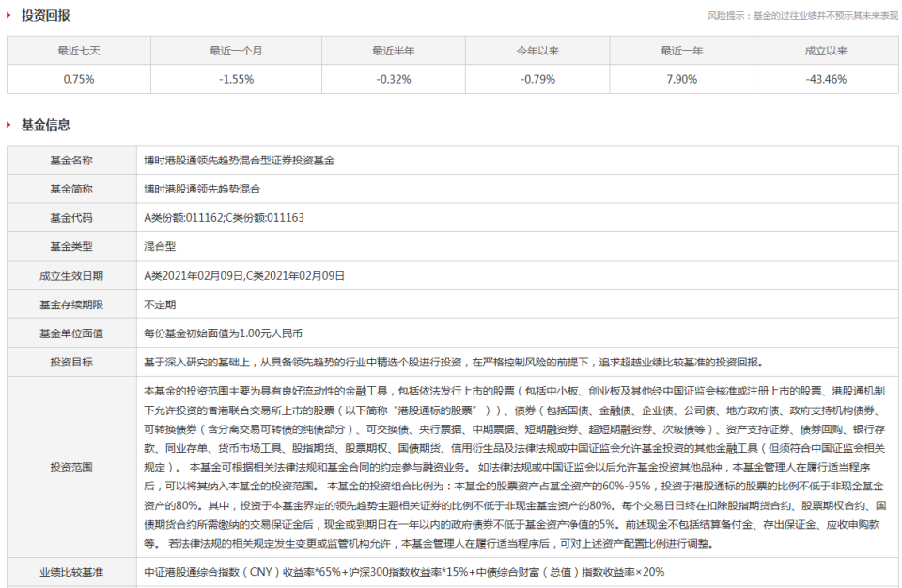Click the -43.46% since-inception return value
This screenshot has width=902, height=588.
click(829, 80)
